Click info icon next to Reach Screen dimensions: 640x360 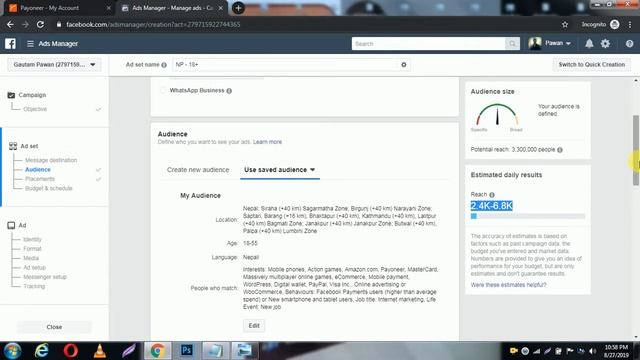pyautogui.click(x=492, y=195)
